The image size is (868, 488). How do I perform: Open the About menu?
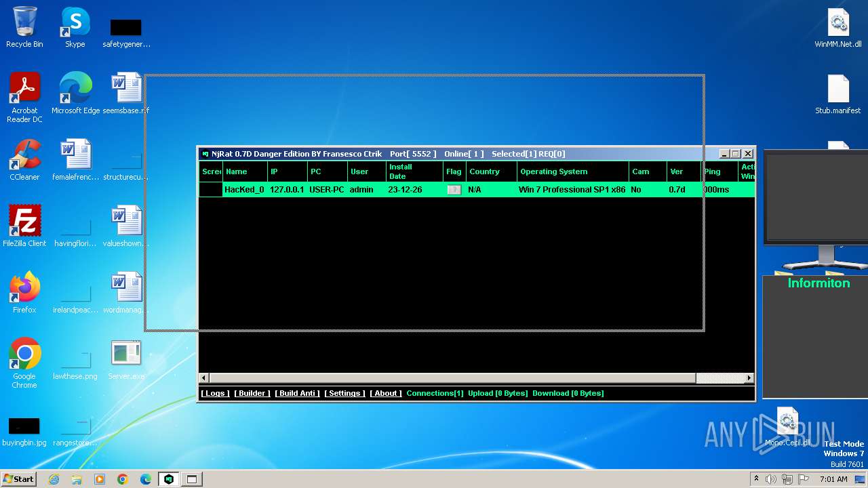(x=386, y=393)
